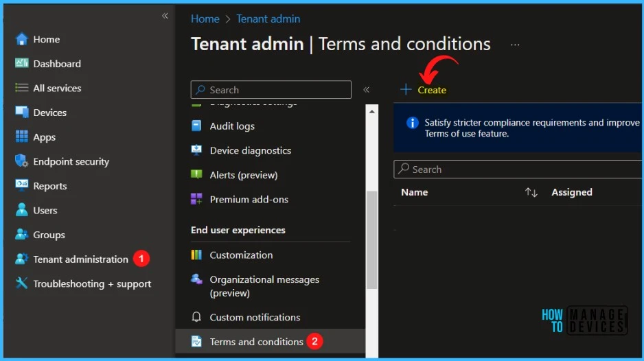Click the All services list icon
The image size is (644, 361).
click(x=21, y=88)
